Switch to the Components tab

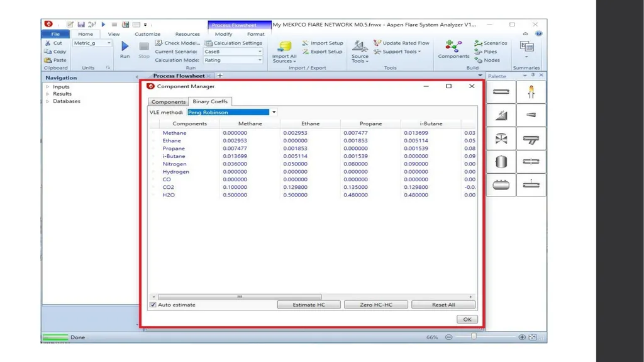pos(169,101)
